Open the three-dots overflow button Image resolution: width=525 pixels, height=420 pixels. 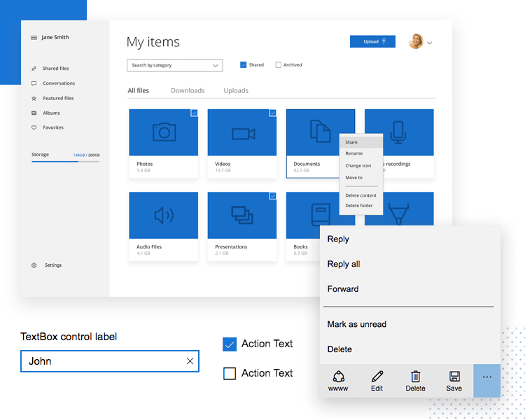486,381
